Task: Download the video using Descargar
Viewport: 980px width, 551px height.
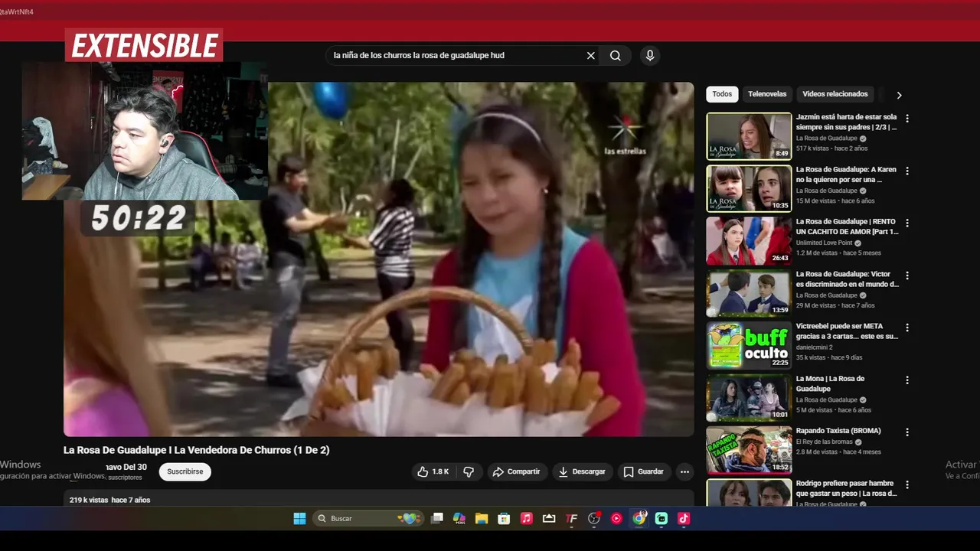Action: tap(582, 472)
